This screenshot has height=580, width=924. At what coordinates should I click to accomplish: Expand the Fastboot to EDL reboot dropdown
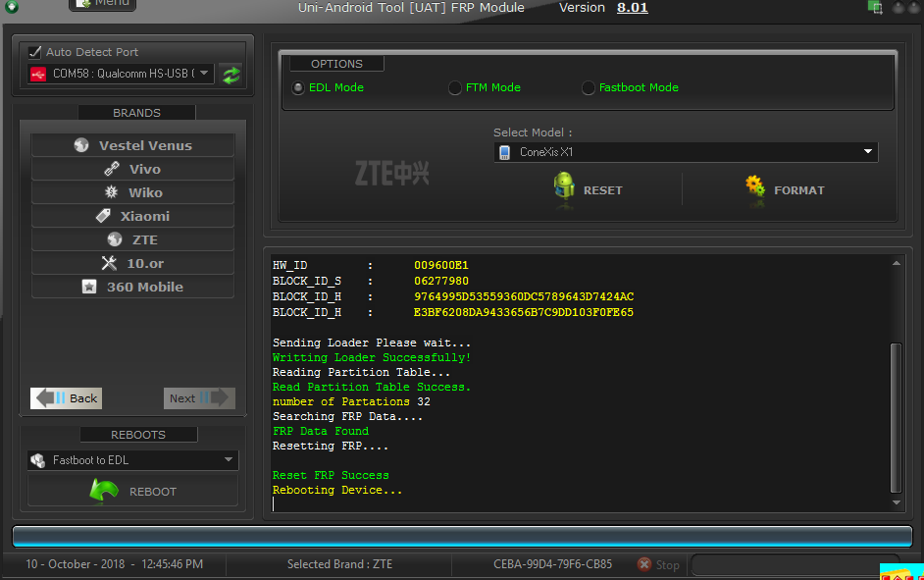[x=132, y=460]
